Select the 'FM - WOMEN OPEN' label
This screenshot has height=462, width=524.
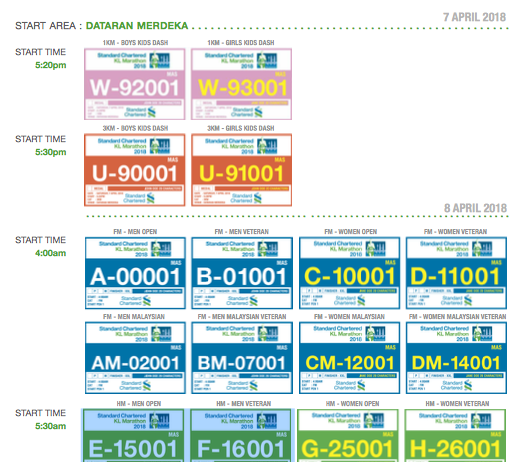[x=351, y=232]
